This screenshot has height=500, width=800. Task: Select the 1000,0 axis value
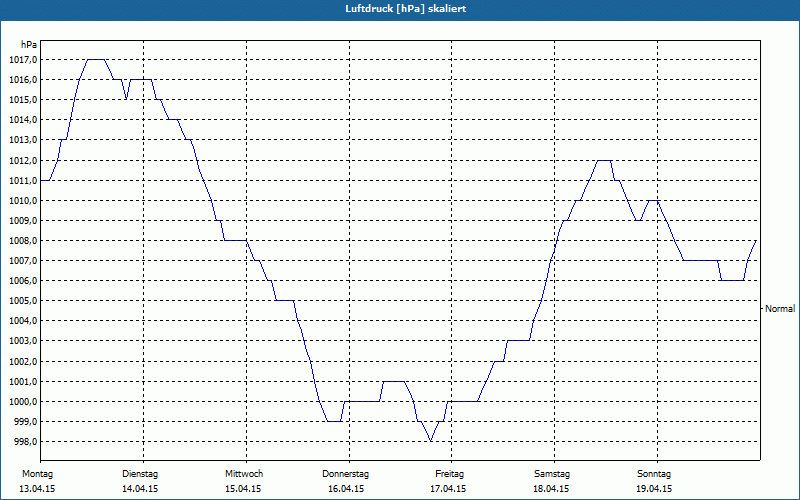(23, 402)
